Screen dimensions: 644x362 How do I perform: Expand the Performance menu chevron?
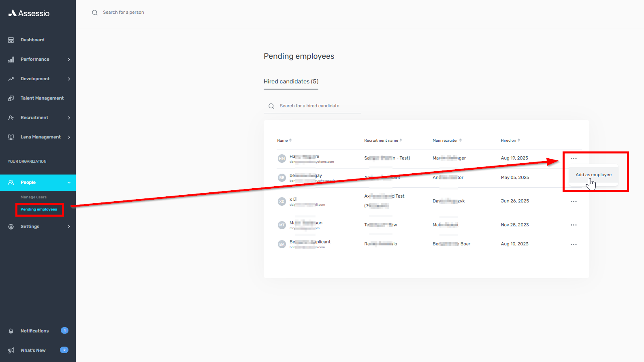coord(69,60)
